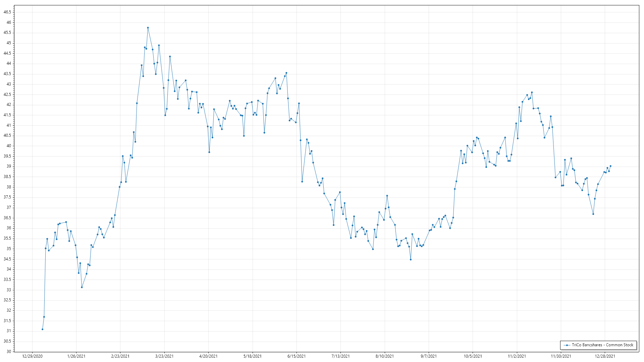Click the 7/13/2021 x-axis date label
This screenshot has height=362, width=644.
[340, 356]
